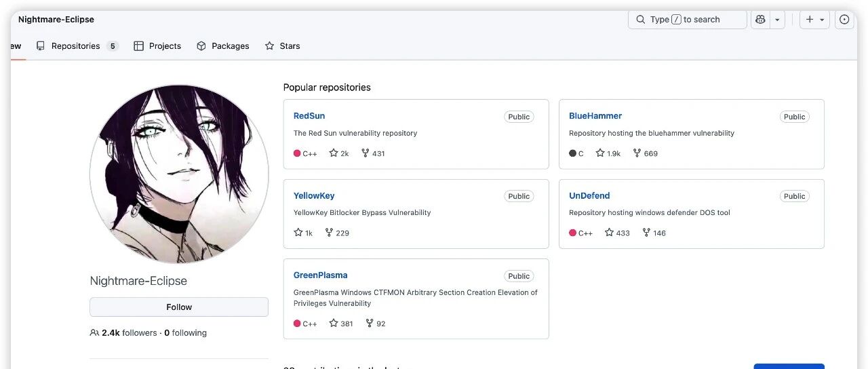Open the GreenPlasma repository link

[321, 275]
